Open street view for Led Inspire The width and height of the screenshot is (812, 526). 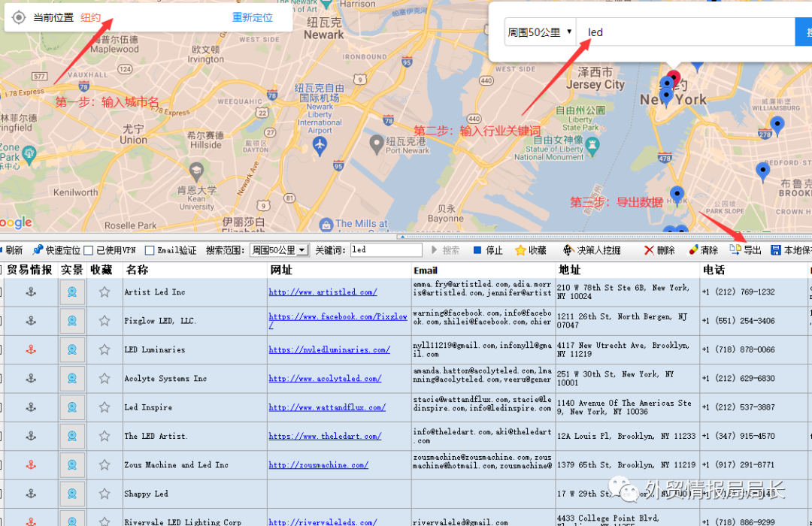pos(72,407)
